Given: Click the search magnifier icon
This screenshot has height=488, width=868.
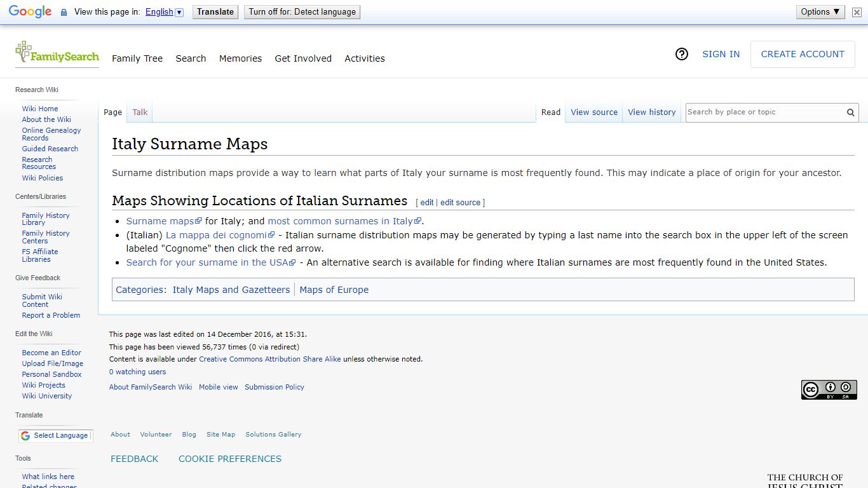Looking at the screenshot, I should coord(850,112).
